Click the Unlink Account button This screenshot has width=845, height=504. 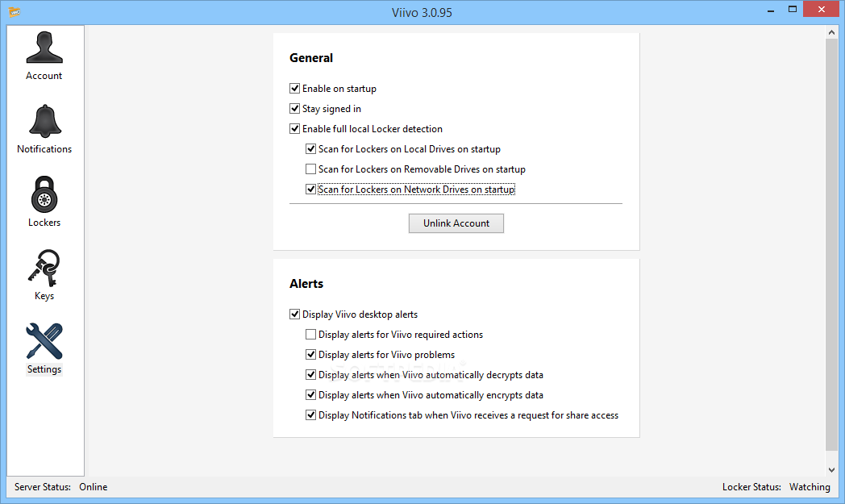coord(456,223)
